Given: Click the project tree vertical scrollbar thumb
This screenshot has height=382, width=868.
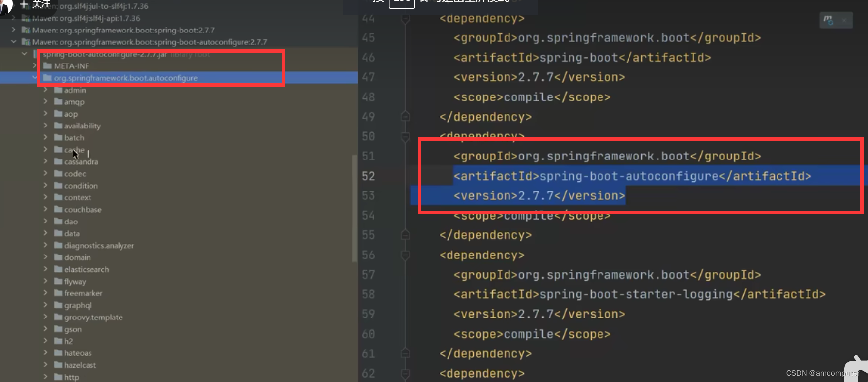Looking at the screenshot, I should tap(354, 208).
